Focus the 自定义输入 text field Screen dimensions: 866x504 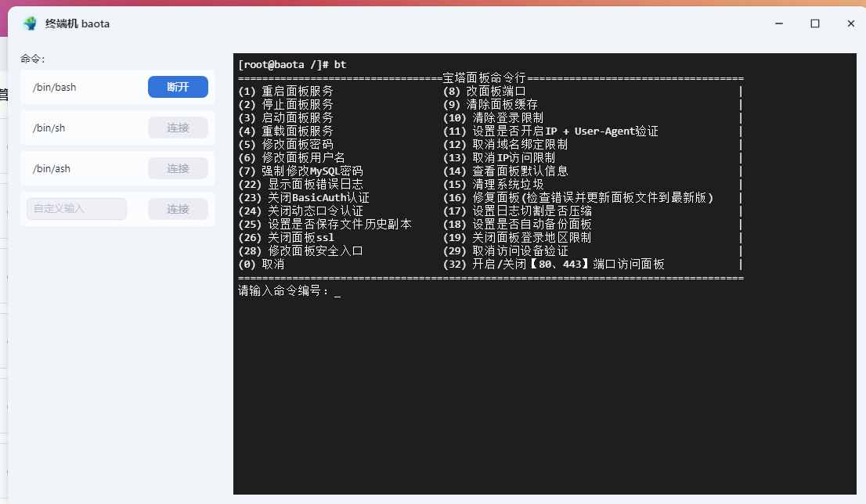click(77, 209)
